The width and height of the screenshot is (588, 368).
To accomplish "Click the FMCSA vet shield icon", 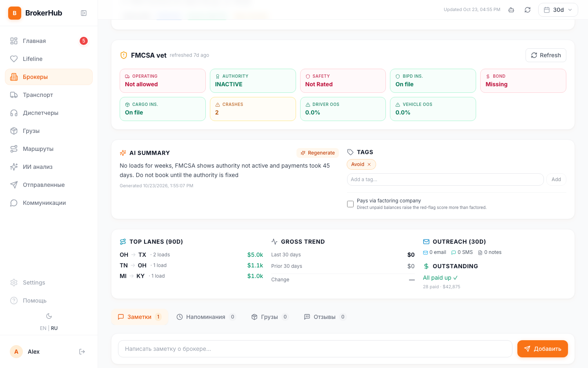I will pos(124,55).
